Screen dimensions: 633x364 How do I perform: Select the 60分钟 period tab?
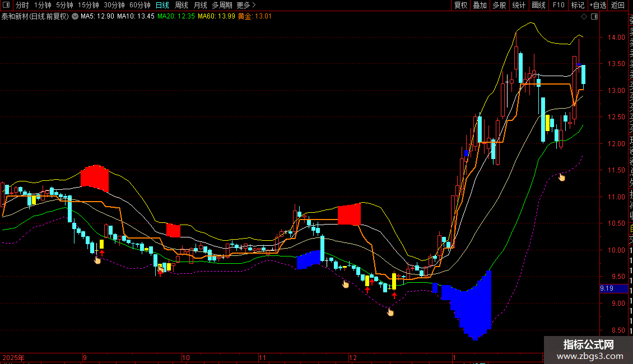coord(139,5)
